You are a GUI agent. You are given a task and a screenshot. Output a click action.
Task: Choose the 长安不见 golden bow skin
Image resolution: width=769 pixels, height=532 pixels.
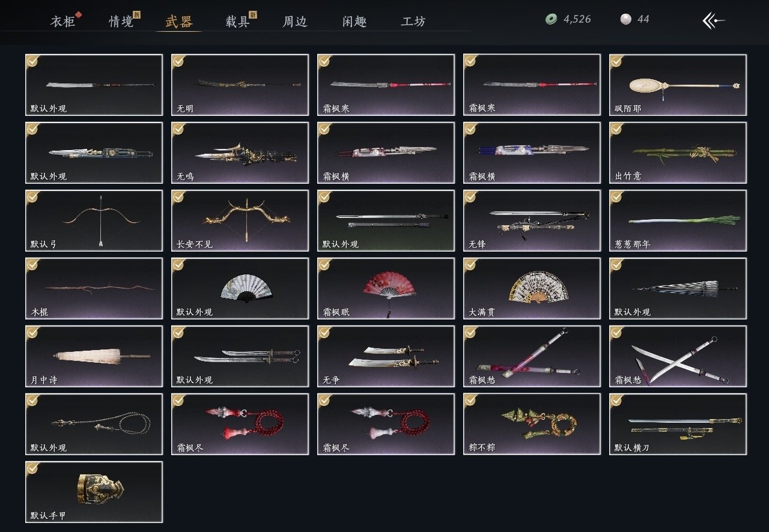(240, 220)
